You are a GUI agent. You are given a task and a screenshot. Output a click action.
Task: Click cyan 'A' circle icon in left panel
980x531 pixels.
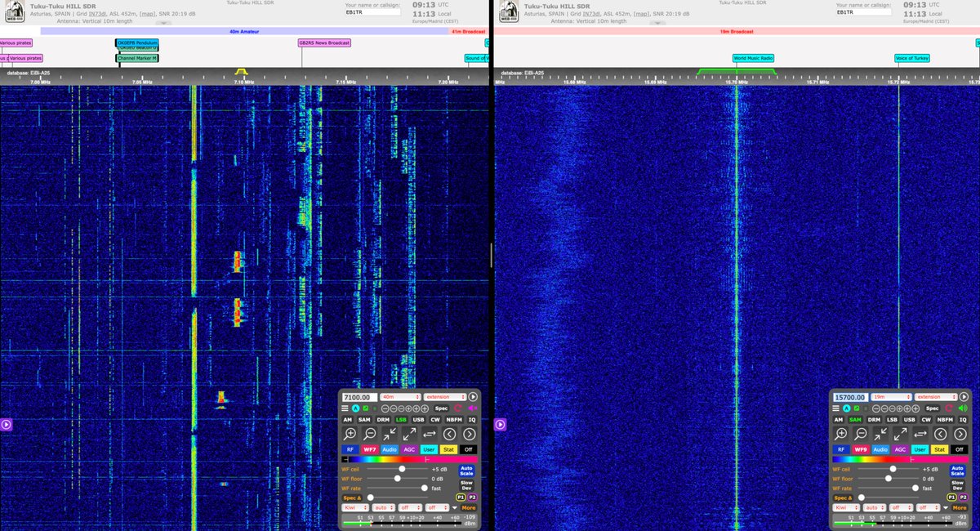[356, 408]
